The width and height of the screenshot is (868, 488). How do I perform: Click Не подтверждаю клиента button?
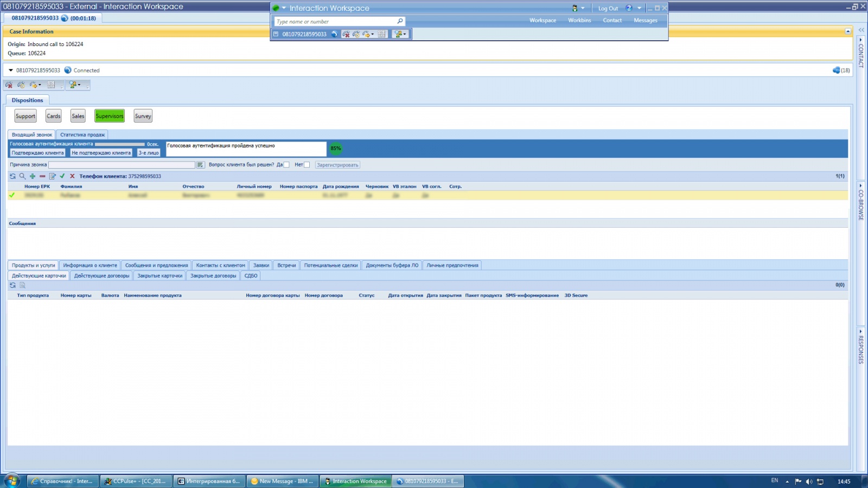(101, 153)
